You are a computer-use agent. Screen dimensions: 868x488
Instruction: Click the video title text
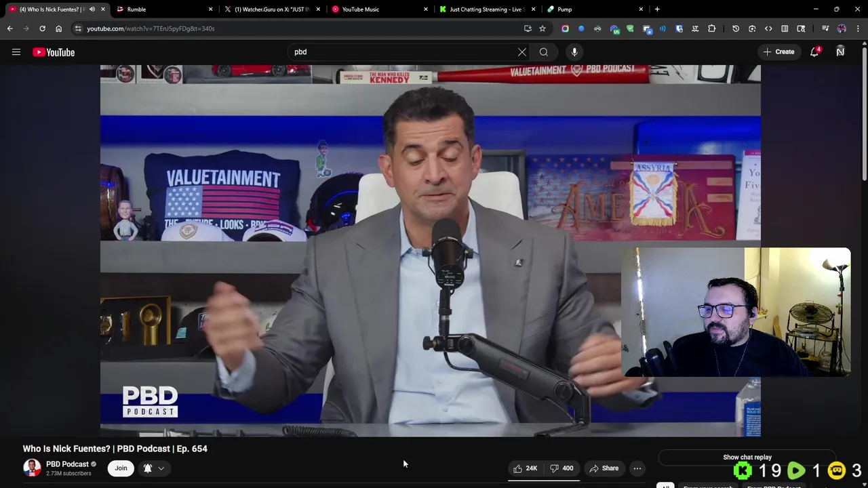(x=115, y=449)
